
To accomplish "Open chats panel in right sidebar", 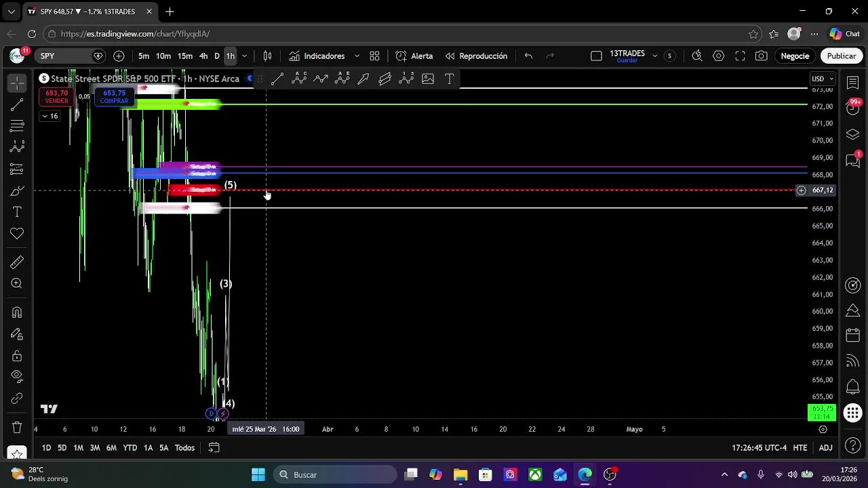I will click(853, 161).
